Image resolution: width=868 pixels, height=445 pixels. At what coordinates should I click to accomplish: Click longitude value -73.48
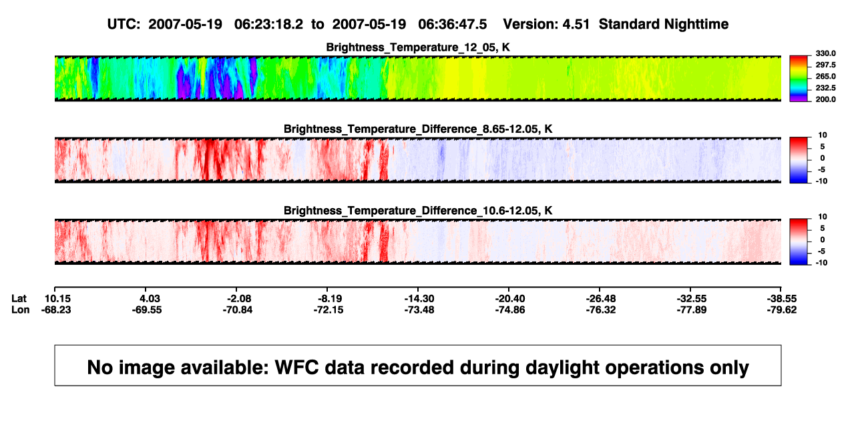[x=421, y=310]
